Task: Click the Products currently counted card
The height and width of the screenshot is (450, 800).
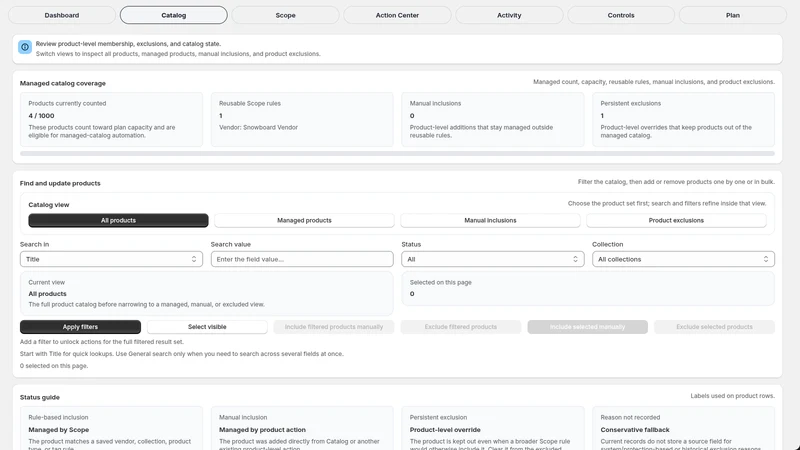Action: (x=111, y=119)
